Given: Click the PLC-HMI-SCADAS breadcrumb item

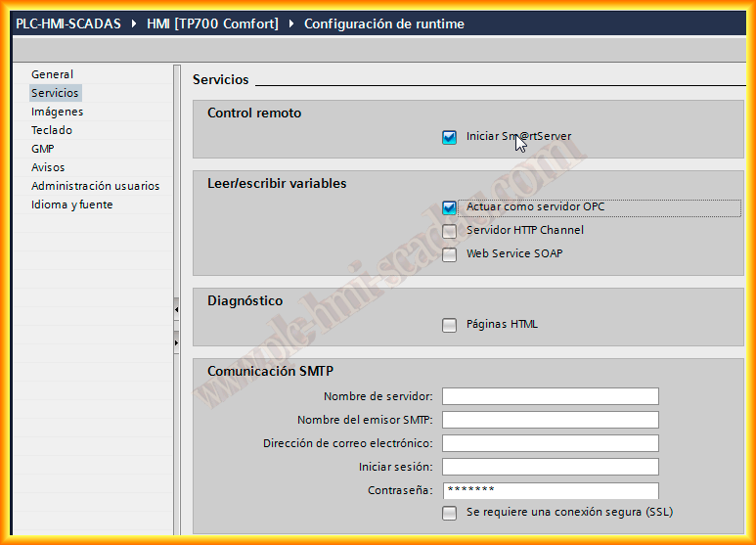Looking at the screenshot, I should click(68, 23).
